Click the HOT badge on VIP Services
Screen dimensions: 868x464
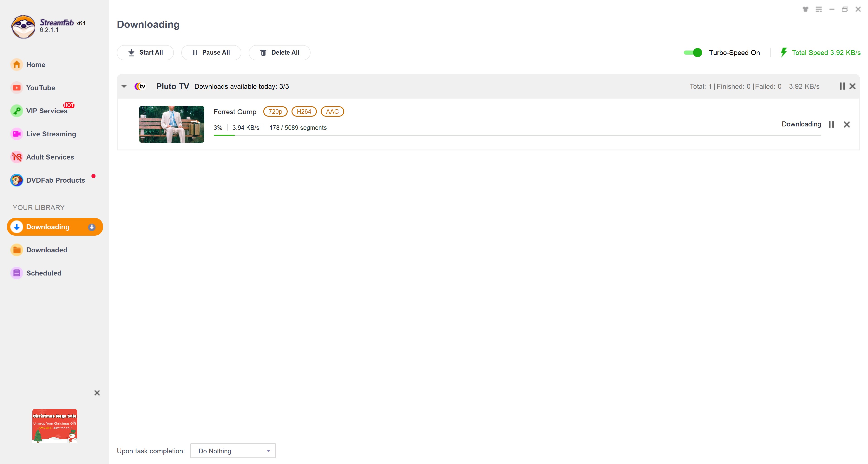pyautogui.click(x=69, y=105)
